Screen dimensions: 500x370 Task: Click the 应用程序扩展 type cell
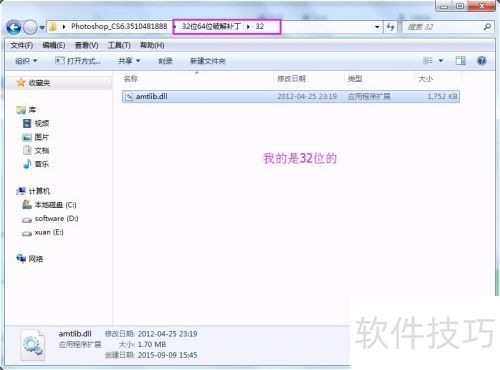pyautogui.click(x=369, y=96)
